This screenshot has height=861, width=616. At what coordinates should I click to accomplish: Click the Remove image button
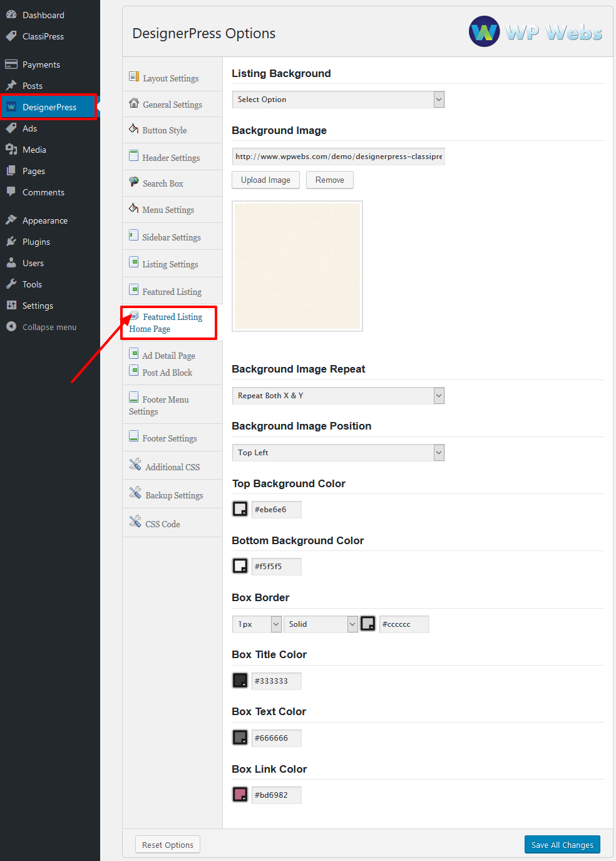click(x=330, y=180)
